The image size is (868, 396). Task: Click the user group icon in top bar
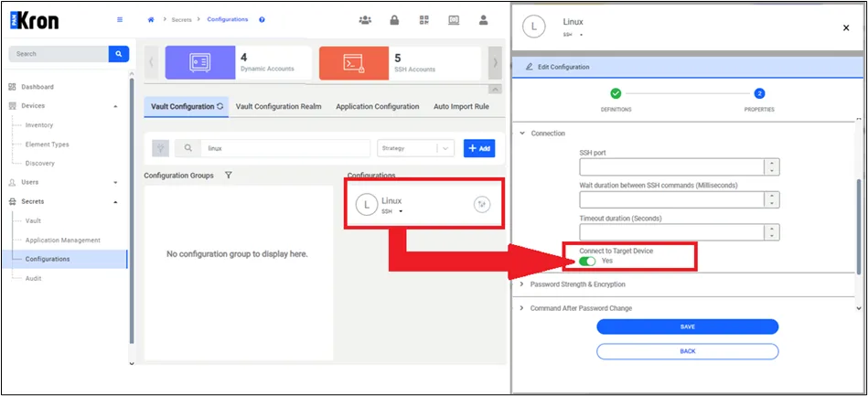365,20
